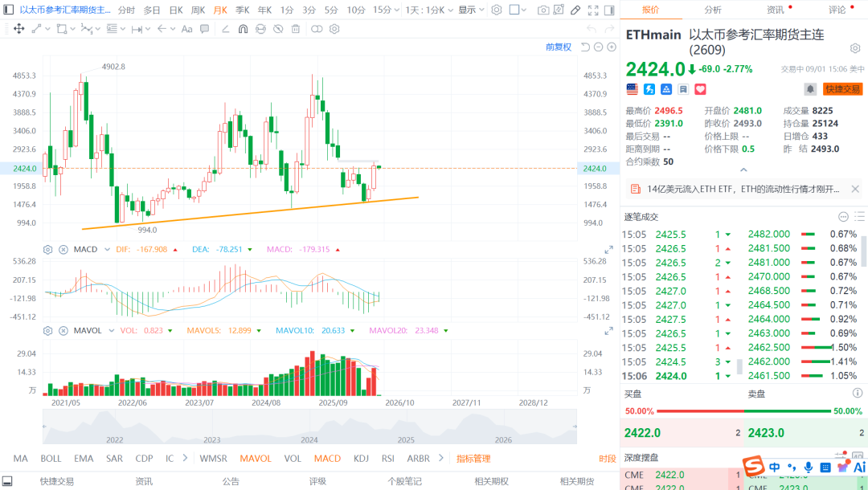Collapse quote details with up chevron

point(743,169)
